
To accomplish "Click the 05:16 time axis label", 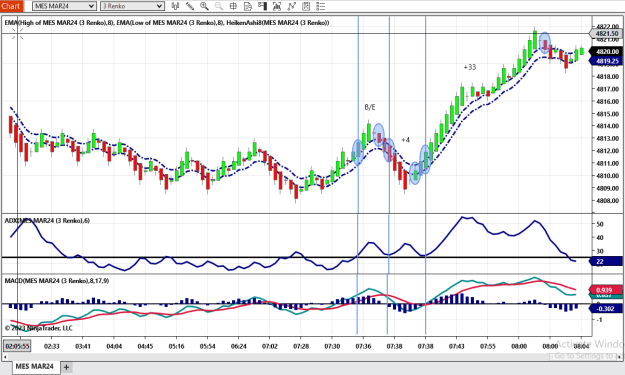I will (176, 346).
